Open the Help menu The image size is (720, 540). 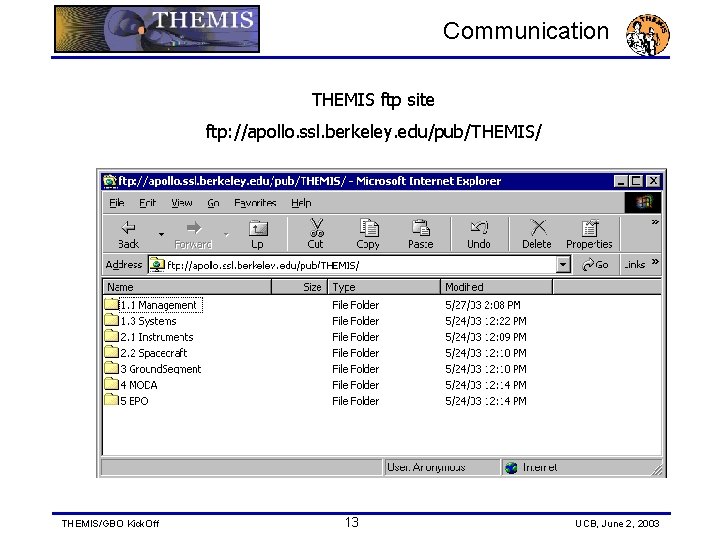coord(301,202)
